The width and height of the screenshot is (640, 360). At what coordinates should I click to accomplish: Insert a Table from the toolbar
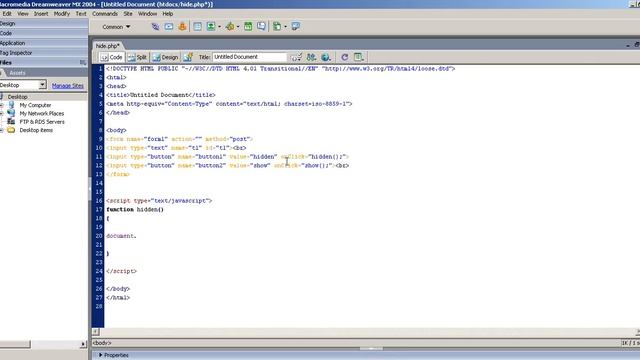pyautogui.click(x=197, y=27)
